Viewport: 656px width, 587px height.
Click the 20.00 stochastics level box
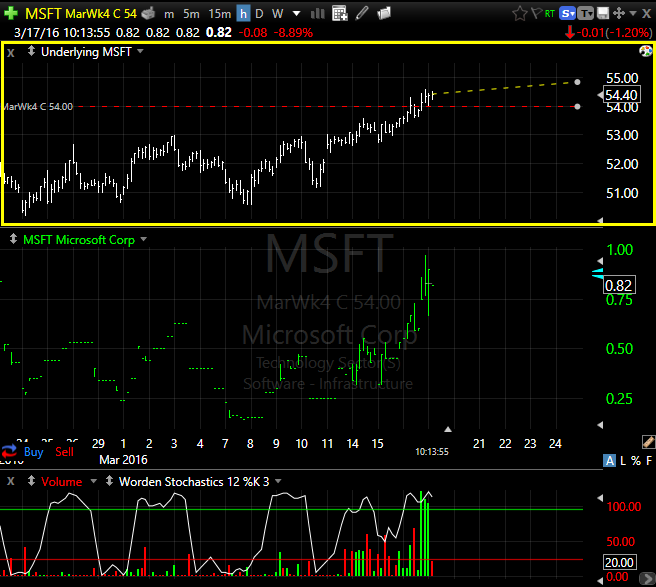click(619, 562)
